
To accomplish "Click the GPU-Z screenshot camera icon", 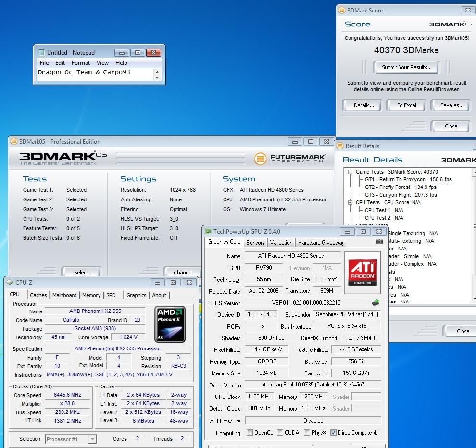I will pos(379,242).
